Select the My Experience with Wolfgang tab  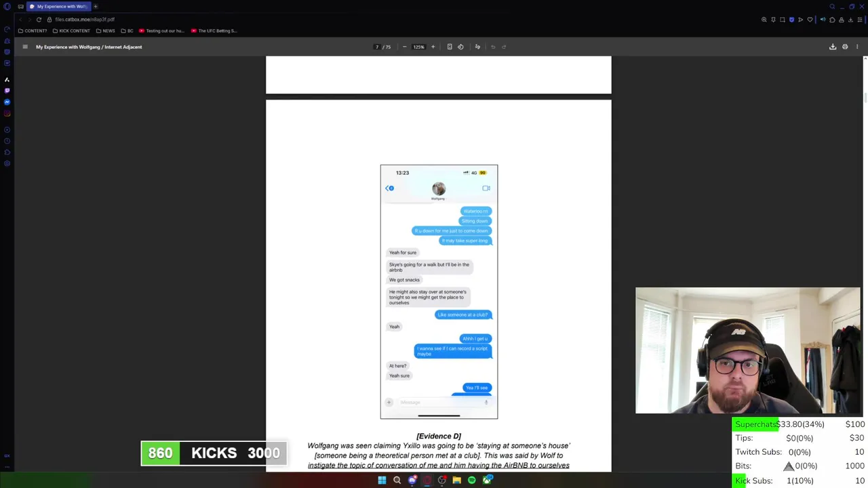[x=58, y=6]
